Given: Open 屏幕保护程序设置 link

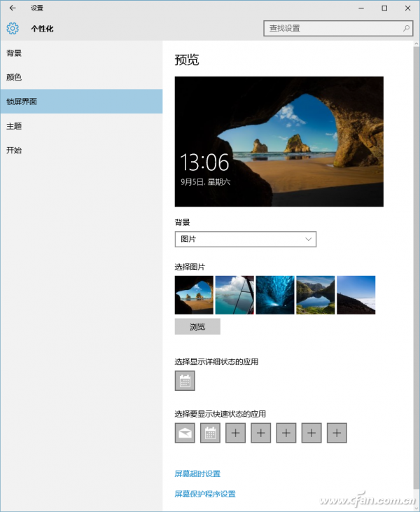Looking at the screenshot, I should [205, 494].
